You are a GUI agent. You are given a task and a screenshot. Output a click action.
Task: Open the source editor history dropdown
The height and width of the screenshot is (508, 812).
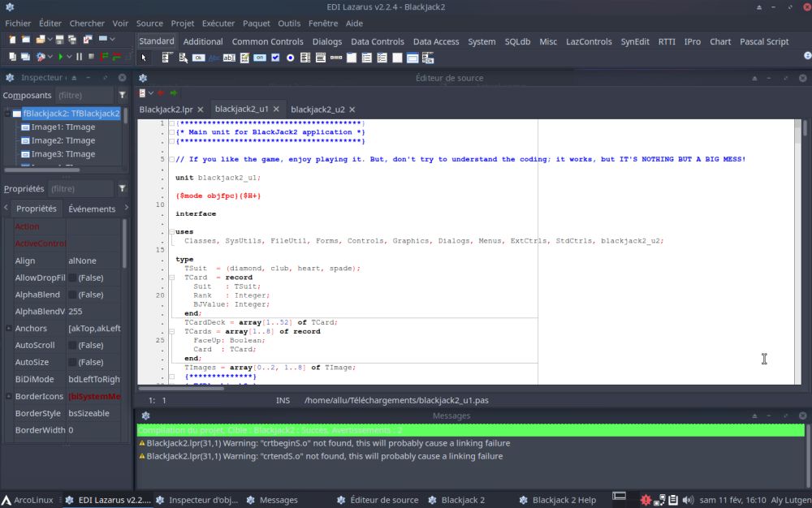151,93
